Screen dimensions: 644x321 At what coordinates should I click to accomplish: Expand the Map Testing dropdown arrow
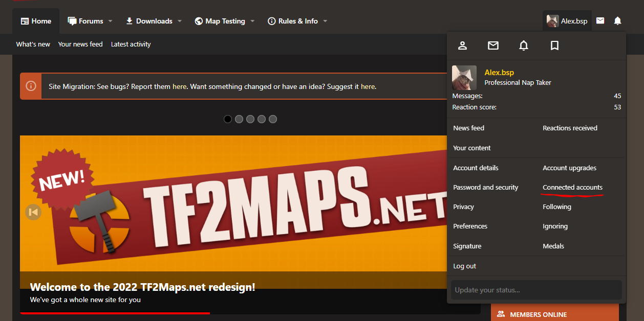pos(252,21)
